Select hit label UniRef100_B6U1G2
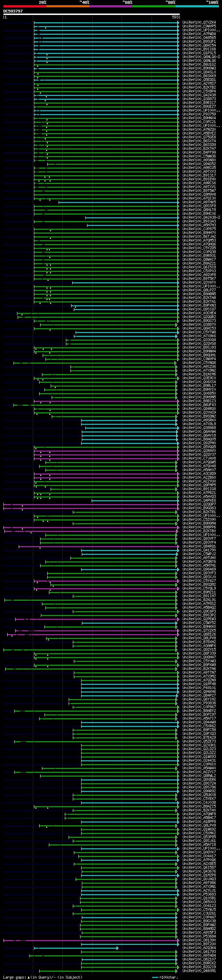The width and height of the screenshot is (222, 980). tap(199, 65)
